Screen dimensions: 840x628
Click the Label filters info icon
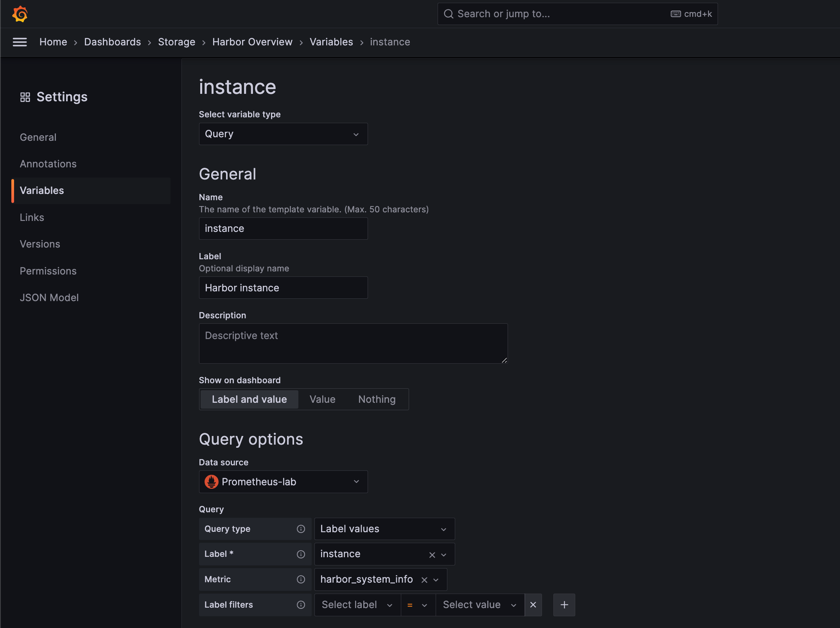click(x=301, y=605)
